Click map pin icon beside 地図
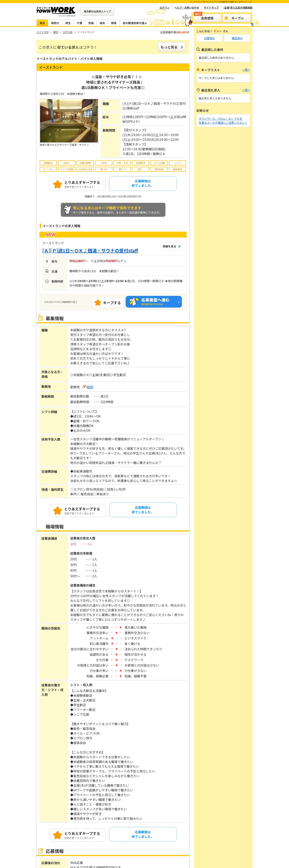 pos(84,387)
